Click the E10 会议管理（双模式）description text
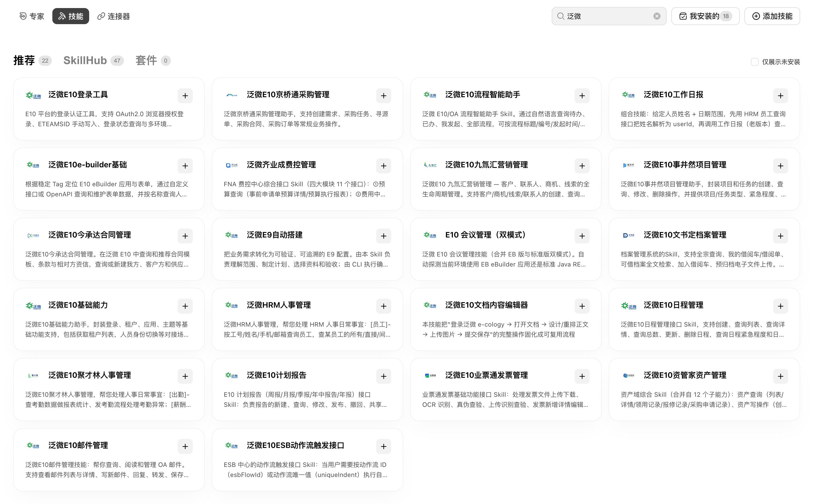This screenshot has height=504, width=814. 504,259
